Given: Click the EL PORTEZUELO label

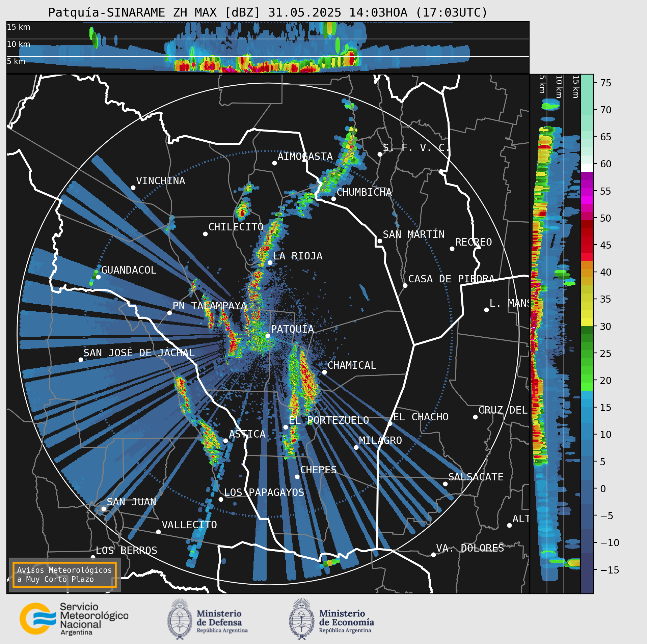Looking at the screenshot, I should [329, 420].
